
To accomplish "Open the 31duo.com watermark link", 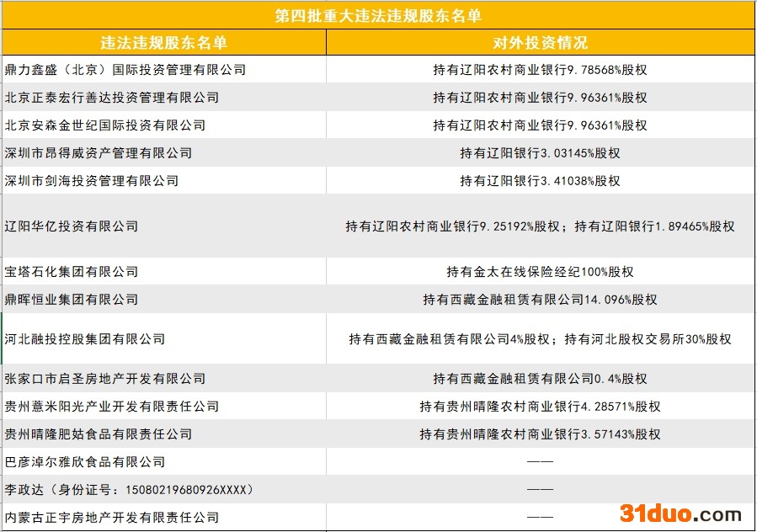I will click(680, 513).
